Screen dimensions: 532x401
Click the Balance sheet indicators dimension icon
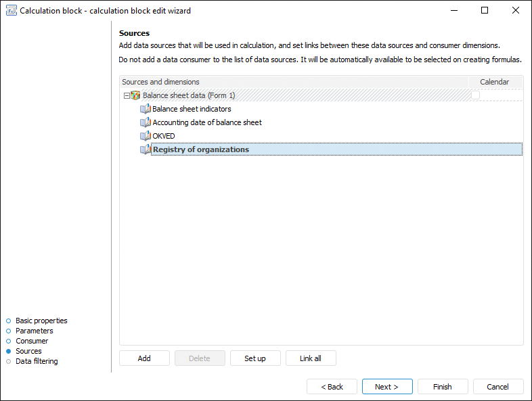coord(145,109)
